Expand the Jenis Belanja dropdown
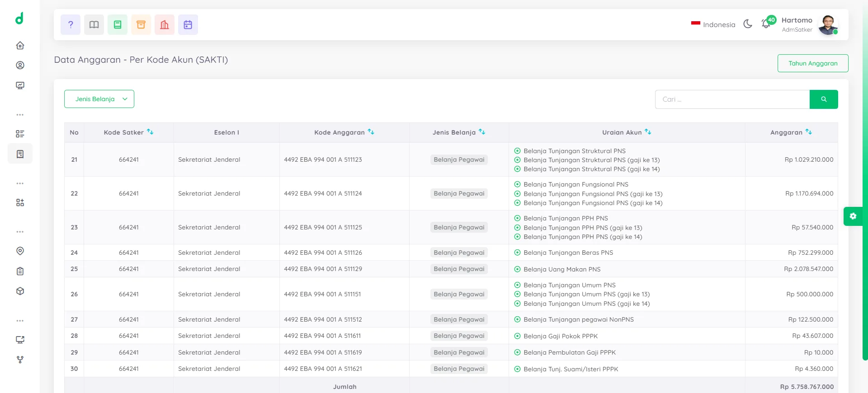 click(x=99, y=99)
